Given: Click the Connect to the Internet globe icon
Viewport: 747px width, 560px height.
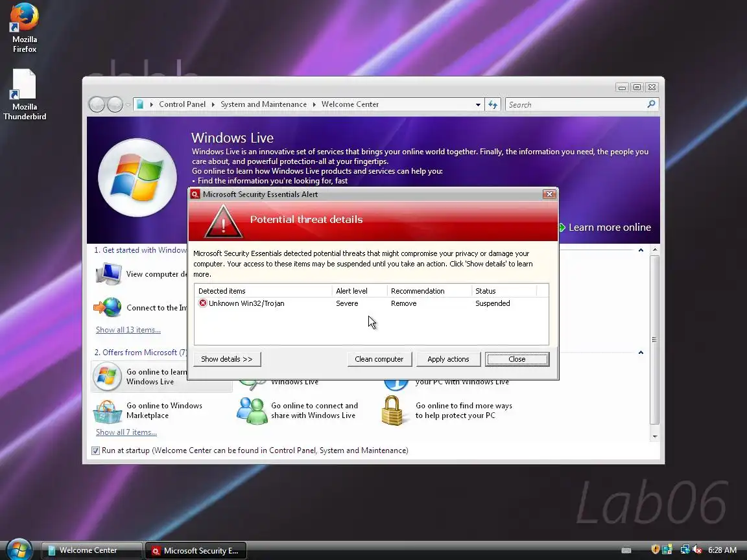Looking at the screenshot, I should click(108, 307).
